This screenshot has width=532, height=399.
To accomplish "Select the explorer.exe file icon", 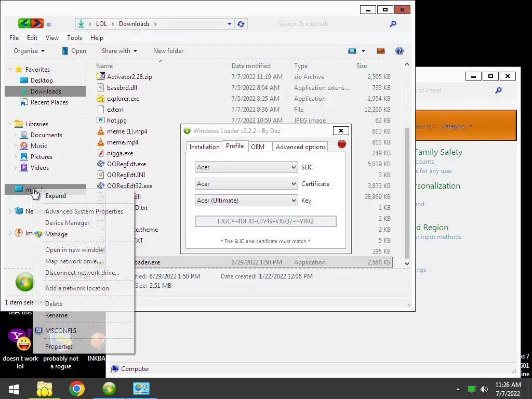I will [x=100, y=99].
